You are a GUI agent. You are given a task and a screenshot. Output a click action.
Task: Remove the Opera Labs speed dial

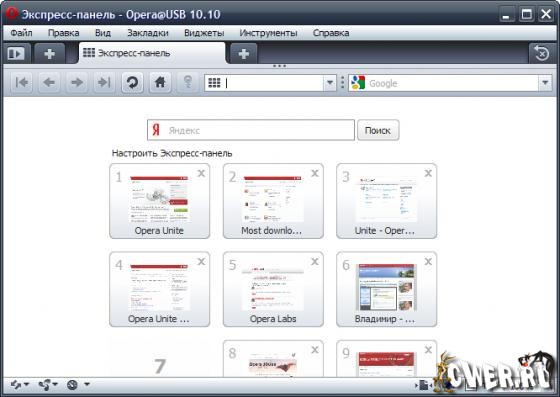tap(315, 262)
